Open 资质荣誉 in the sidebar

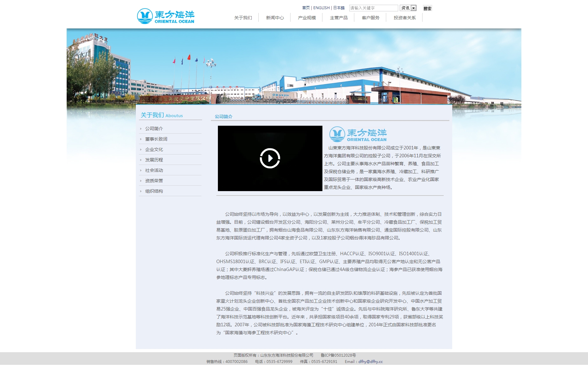(x=154, y=181)
